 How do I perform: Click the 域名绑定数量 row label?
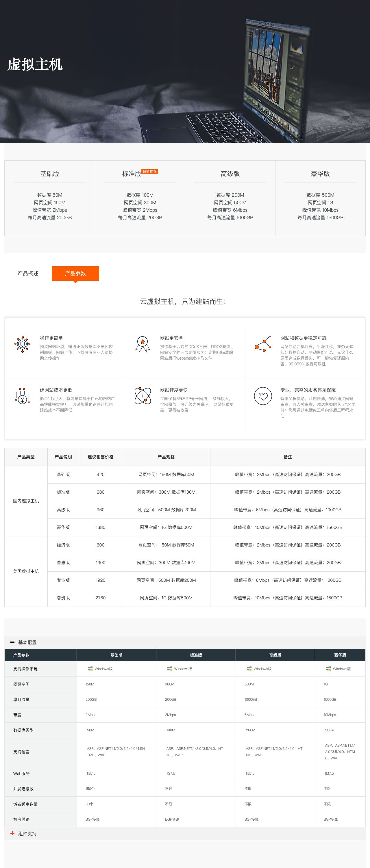tap(40, 804)
